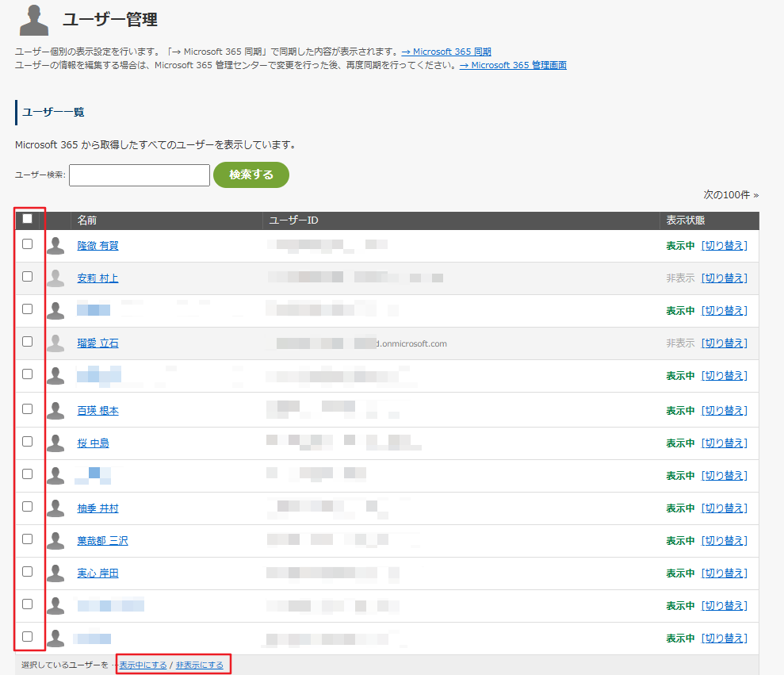The width and height of the screenshot is (784, 675).
Task: Open the 安莉 村上 user link
Action: tap(98, 278)
